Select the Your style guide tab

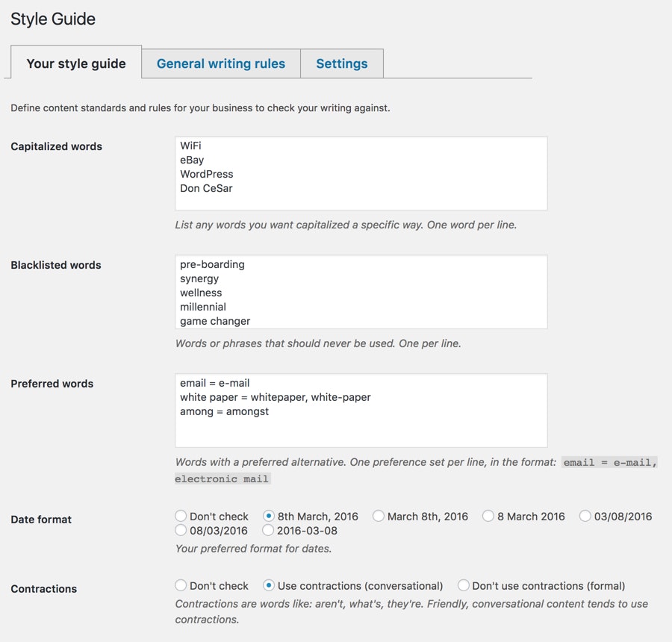(75, 63)
